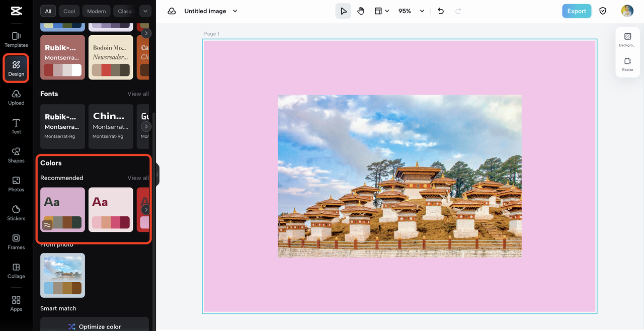
Task: Select the Modern style filter
Action: click(x=96, y=11)
